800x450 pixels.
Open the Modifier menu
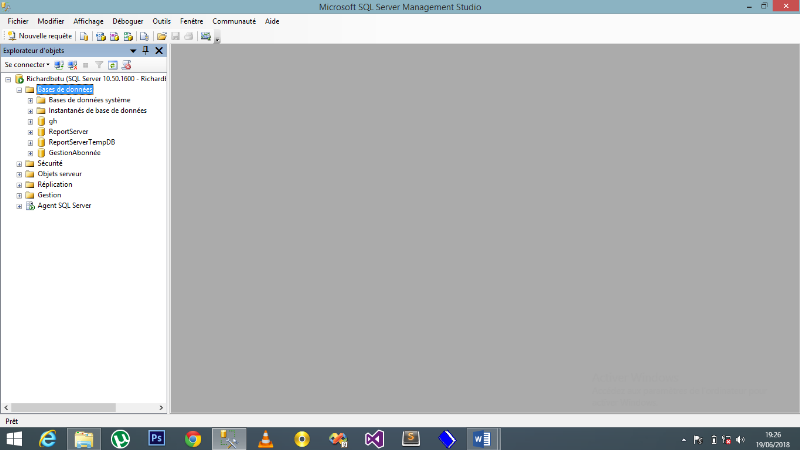tap(51, 21)
